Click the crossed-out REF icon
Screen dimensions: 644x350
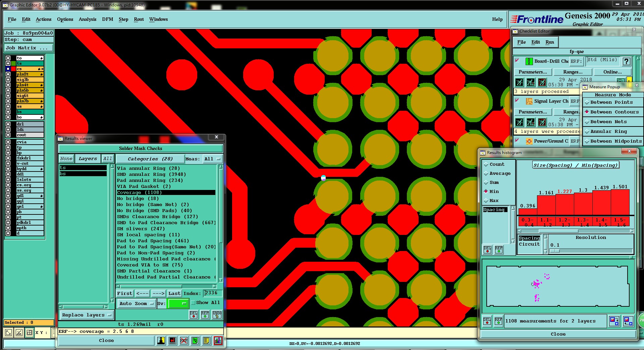point(184,341)
